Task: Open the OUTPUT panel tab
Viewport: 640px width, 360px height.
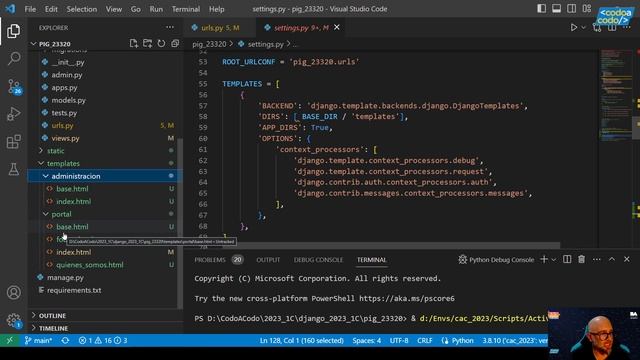Action: tap(268, 260)
